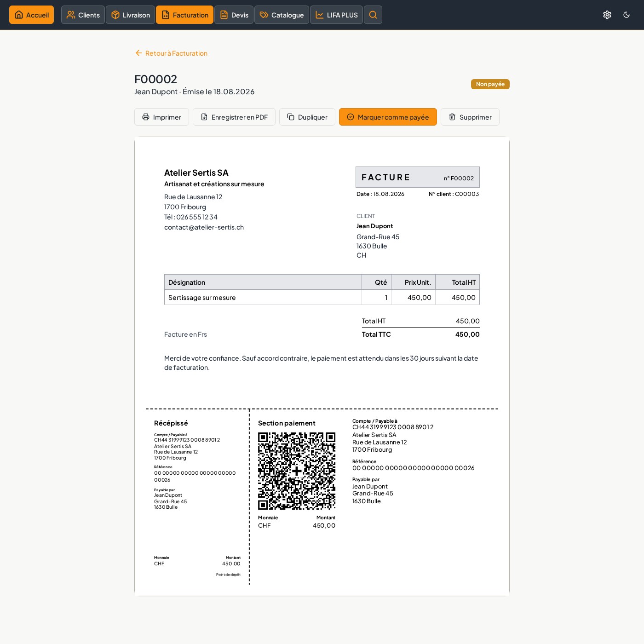Click the Retour à Facturation link
This screenshot has width=644, height=644.
point(171,53)
